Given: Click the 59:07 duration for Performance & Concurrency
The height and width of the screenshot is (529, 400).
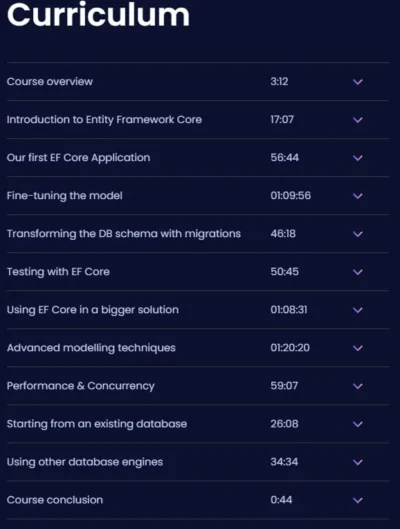Looking at the screenshot, I should coord(284,386).
